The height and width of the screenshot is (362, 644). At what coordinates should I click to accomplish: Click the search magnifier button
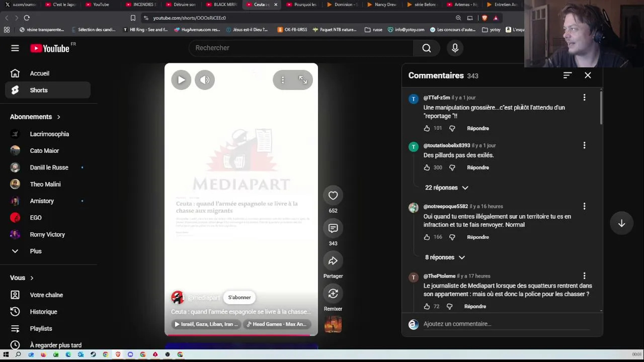click(x=427, y=48)
